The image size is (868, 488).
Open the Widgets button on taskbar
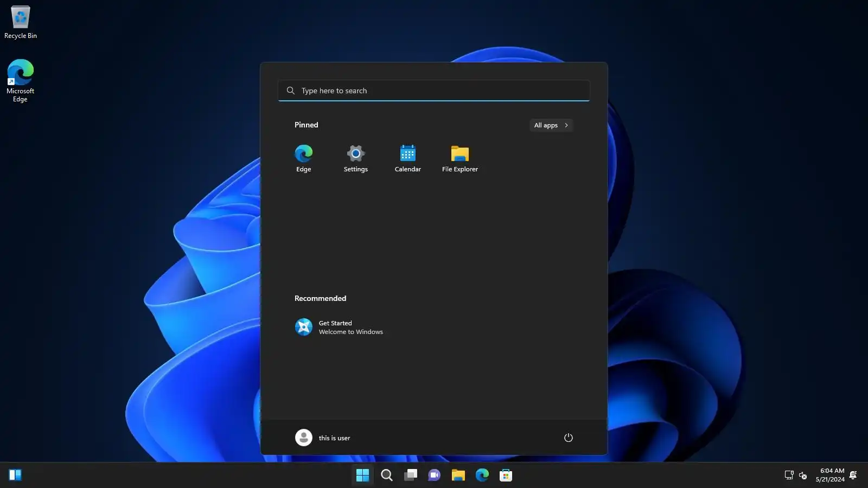point(15,476)
